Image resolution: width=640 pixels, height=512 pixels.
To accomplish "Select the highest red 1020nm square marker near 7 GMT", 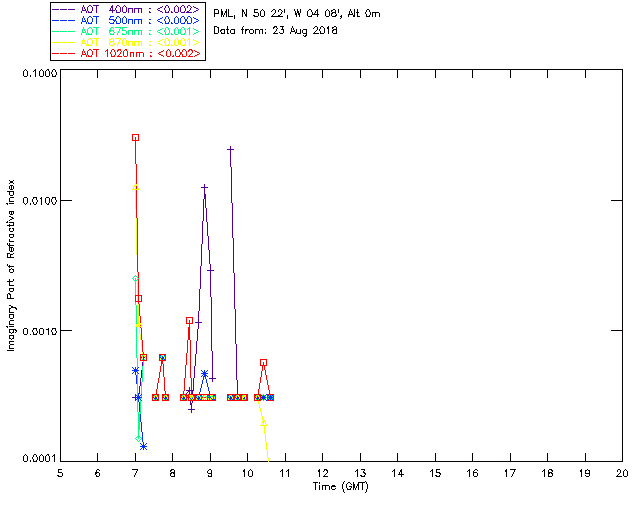I will 136,138.
